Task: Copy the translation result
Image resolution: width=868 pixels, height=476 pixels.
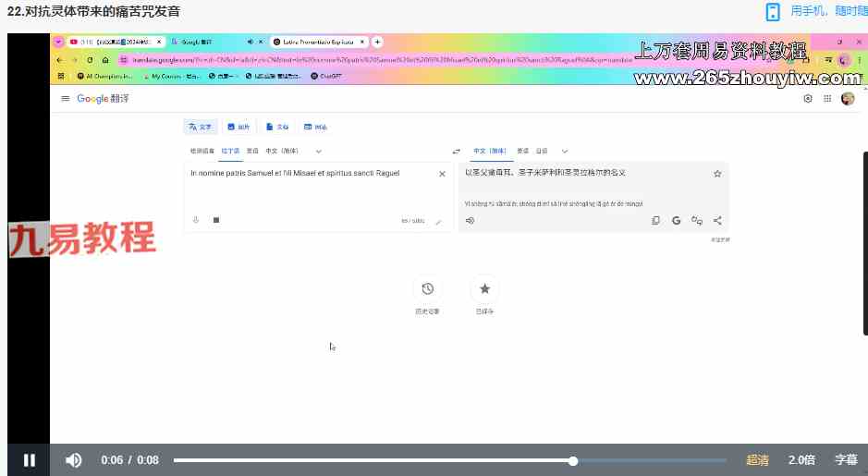Action: (x=655, y=220)
